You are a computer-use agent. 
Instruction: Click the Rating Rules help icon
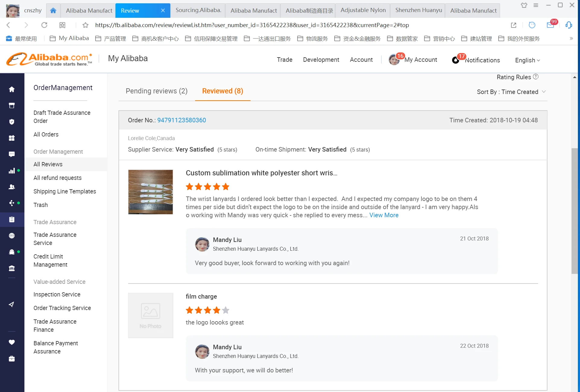pyautogui.click(x=536, y=77)
